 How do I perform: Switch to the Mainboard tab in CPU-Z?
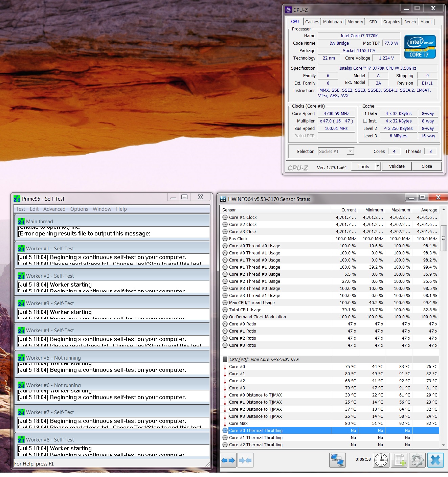(333, 22)
